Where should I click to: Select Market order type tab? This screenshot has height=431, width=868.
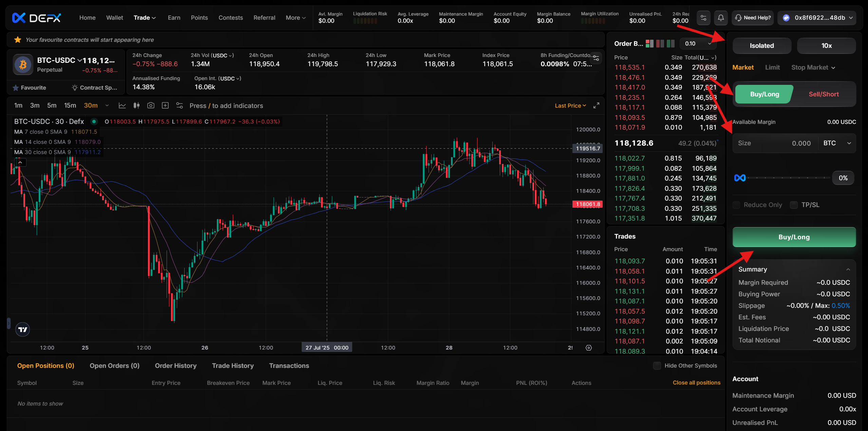tap(743, 67)
